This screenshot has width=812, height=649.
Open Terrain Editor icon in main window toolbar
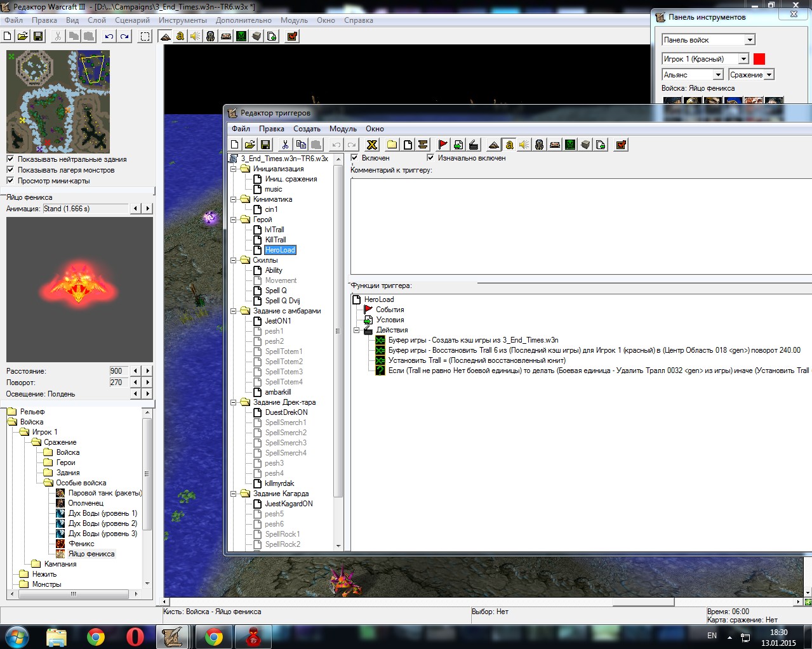coord(165,36)
